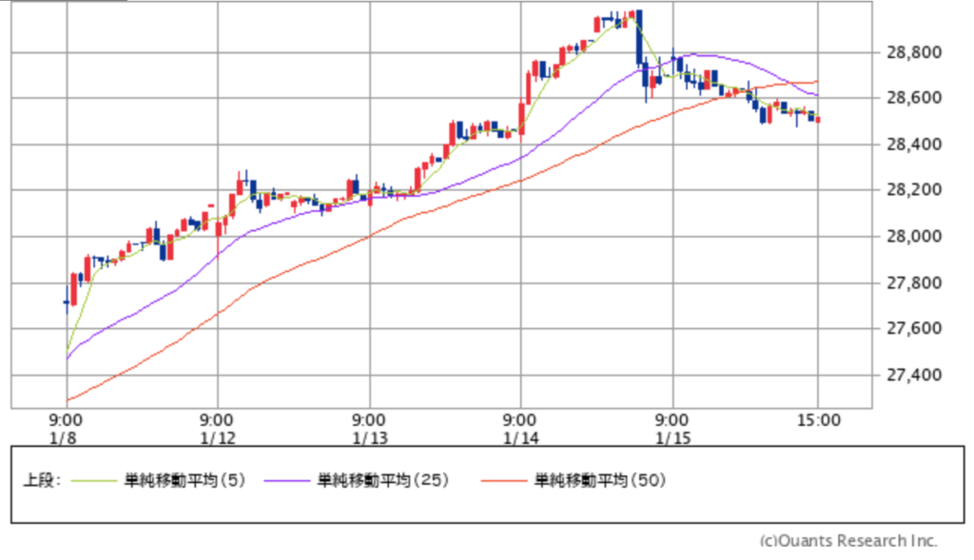Viewport: 974px width, 560px height.
Task: Click the red-orange line swatch in legend
Action: click(503, 480)
